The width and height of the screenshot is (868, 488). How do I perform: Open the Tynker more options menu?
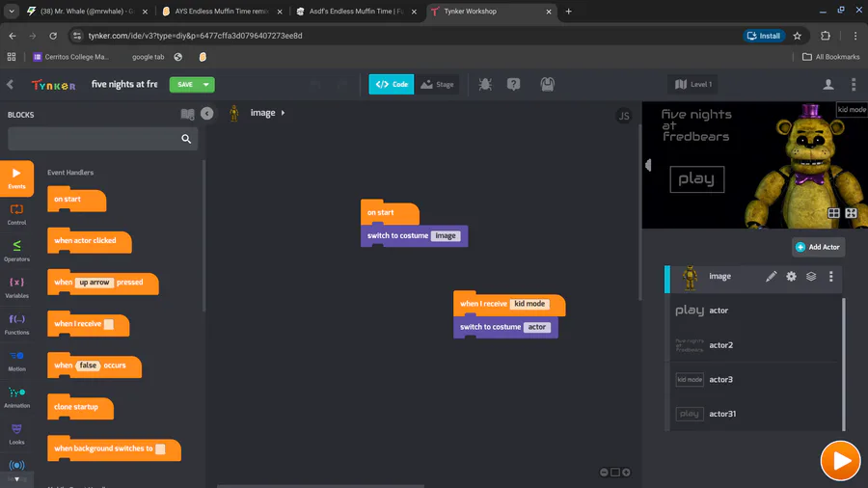coord(854,84)
